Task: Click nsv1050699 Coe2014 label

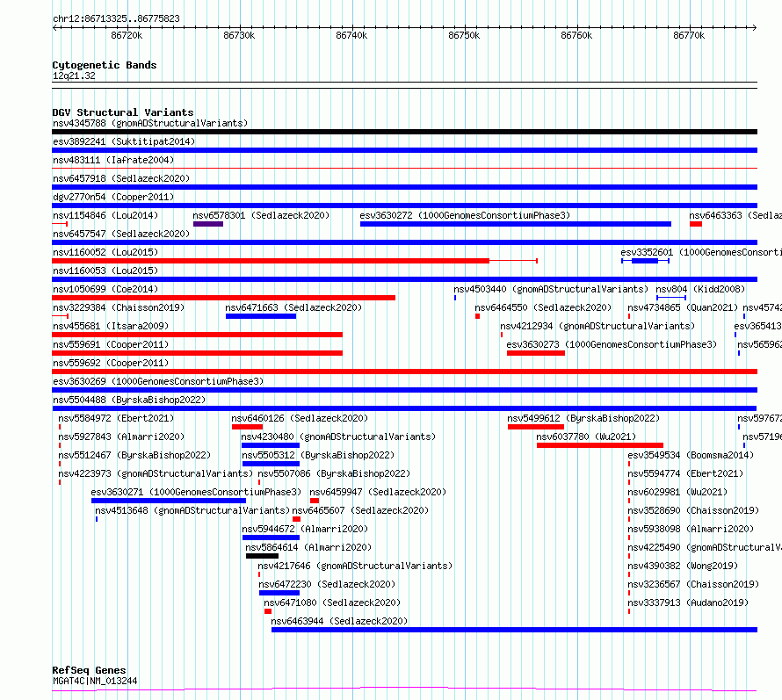Action: 105,289
